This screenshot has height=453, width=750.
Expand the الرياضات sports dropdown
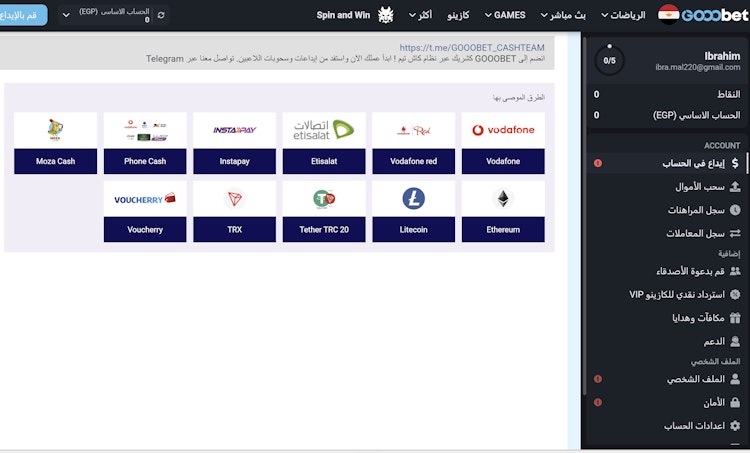(x=623, y=15)
